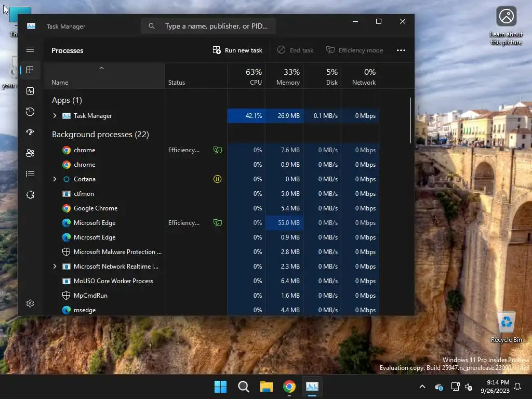Open the hamburger navigation menu
This screenshot has width=532, height=399.
[x=30, y=49]
